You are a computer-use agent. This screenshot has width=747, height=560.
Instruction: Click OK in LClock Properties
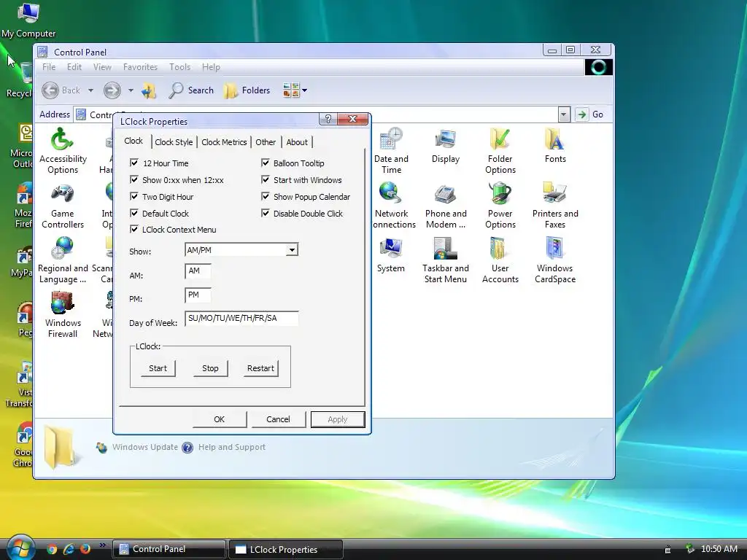(x=219, y=419)
